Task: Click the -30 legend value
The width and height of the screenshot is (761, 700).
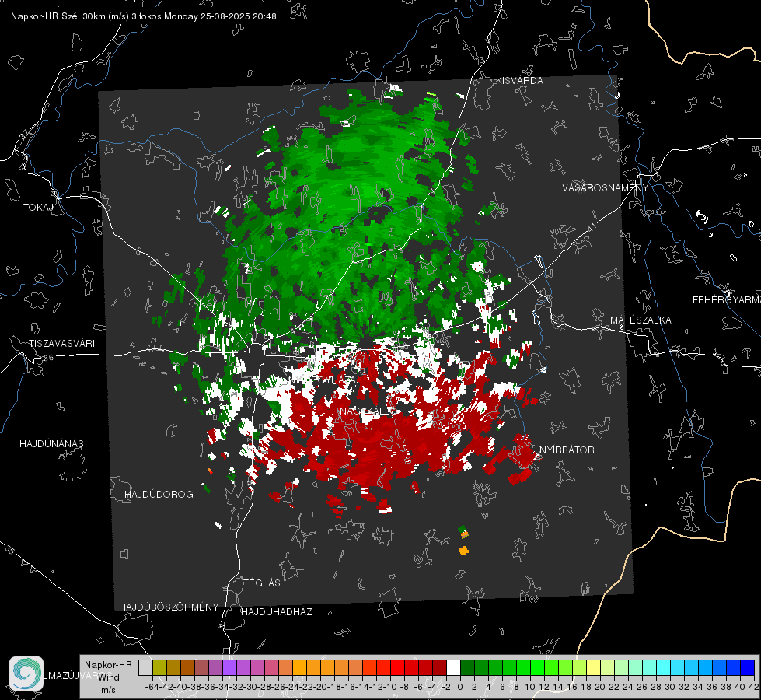Action: tap(250, 687)
